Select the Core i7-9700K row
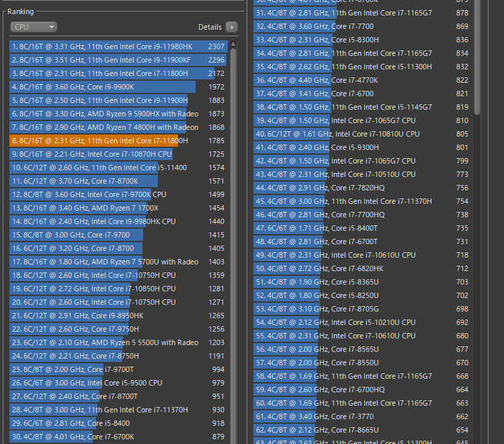The width and height of the screenshot is (504, 444). point(118,194)
